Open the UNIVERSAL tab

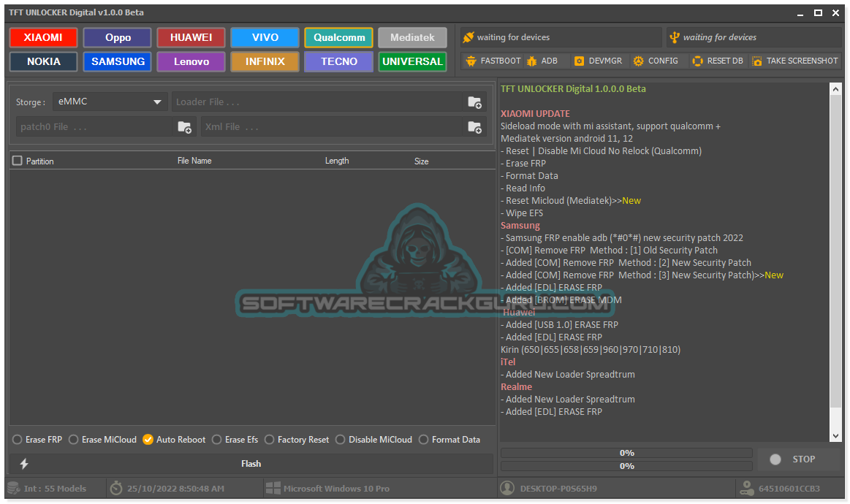click(x=412, y=61)
